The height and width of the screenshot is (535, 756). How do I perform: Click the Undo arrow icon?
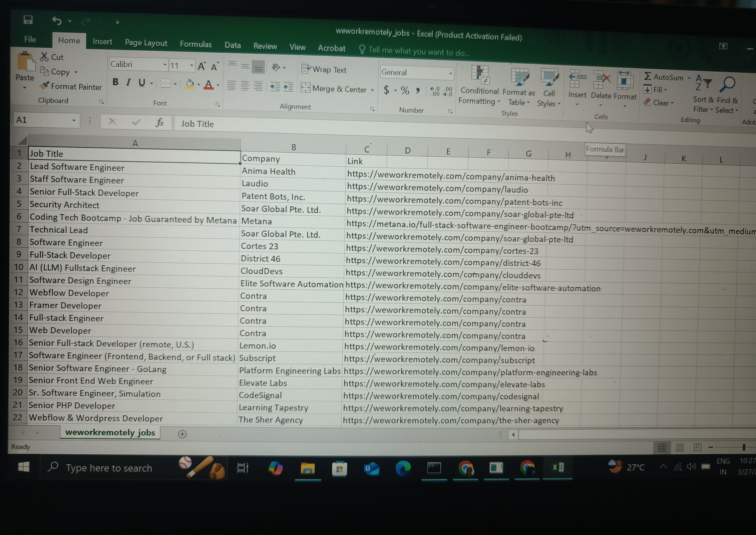pos(57,21)
